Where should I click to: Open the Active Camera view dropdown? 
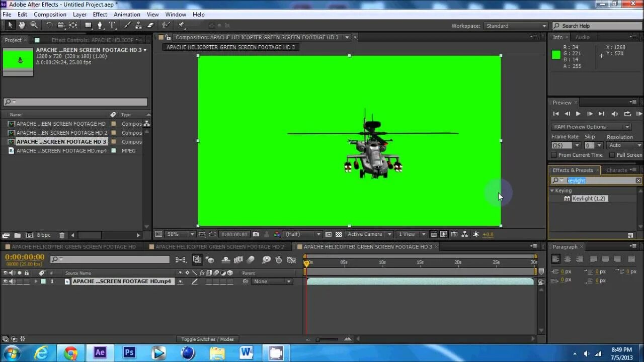(370, 234)
